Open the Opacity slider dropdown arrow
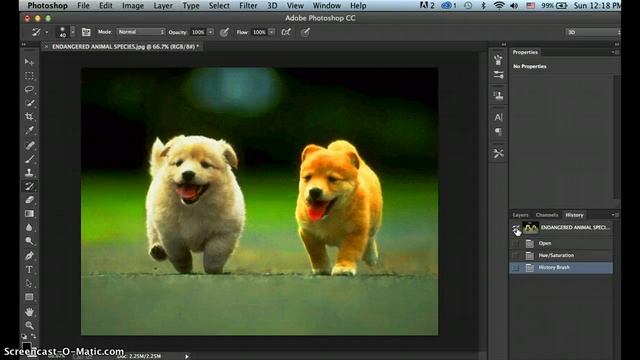The image size is (640, 360). pyautogui.click(x=211, y=32)
